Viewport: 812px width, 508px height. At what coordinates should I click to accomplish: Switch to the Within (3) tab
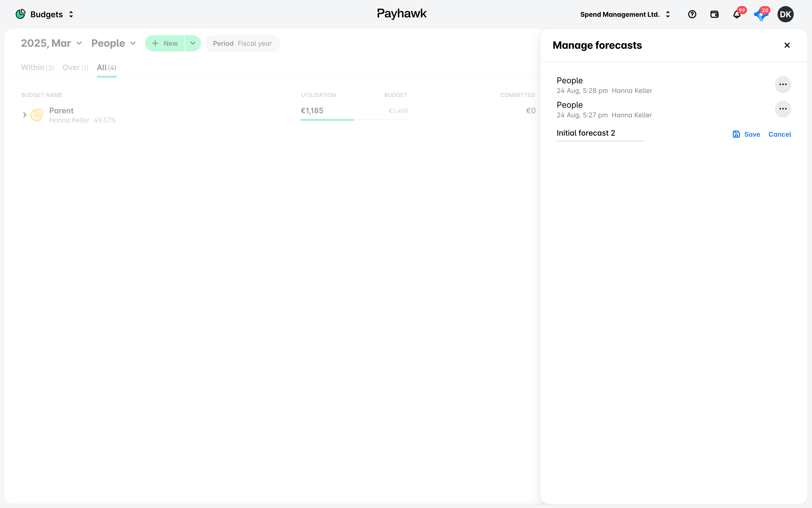pyautogui.click(x=37, y=68)
